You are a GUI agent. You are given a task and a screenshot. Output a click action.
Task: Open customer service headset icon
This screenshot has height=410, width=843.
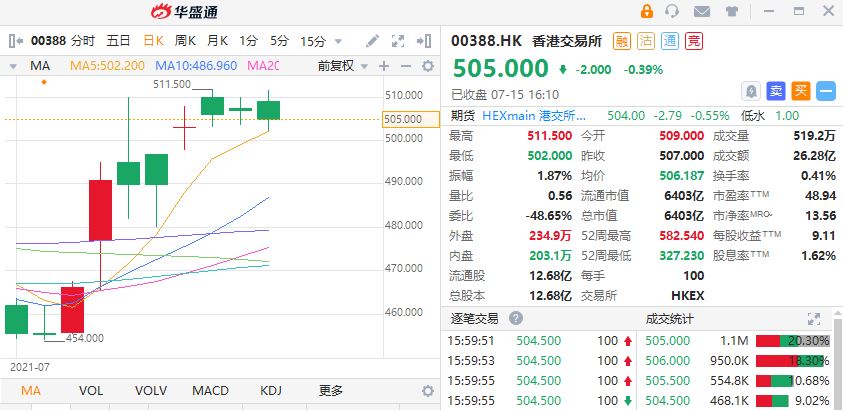pos(672,11)
